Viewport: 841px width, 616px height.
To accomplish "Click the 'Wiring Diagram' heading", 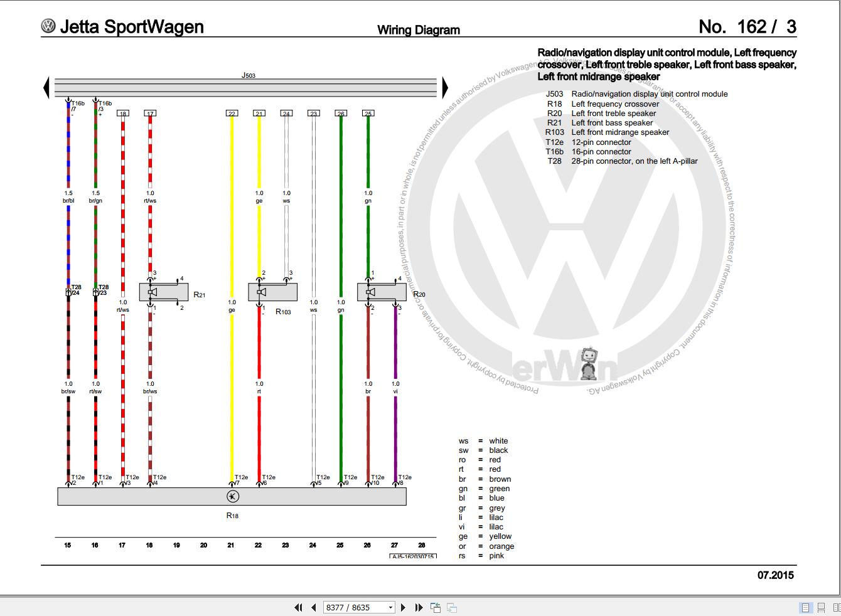I will pos(419,30).
